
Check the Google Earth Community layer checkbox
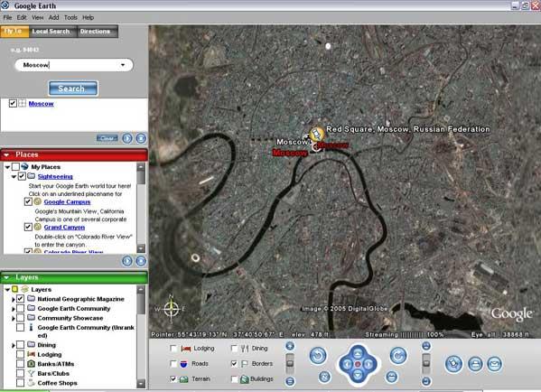tap(21, 308)
